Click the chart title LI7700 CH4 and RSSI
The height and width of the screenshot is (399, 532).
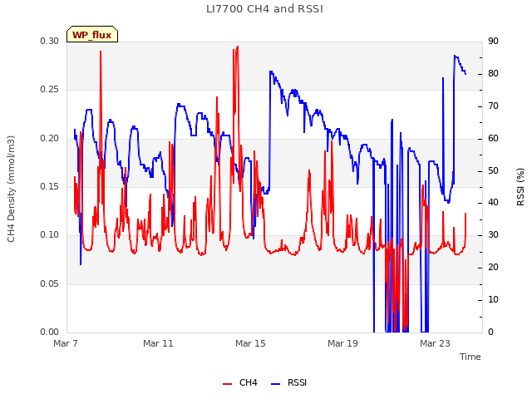coord(264,9)
